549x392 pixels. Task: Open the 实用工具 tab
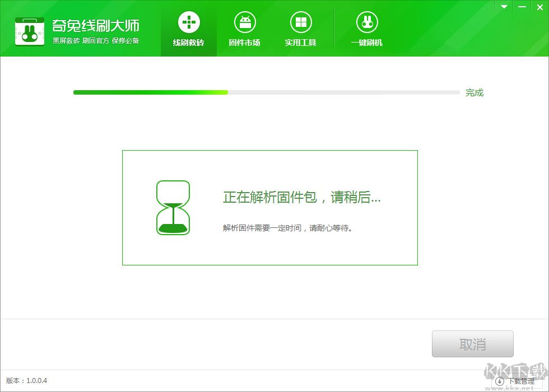[301, 29]
